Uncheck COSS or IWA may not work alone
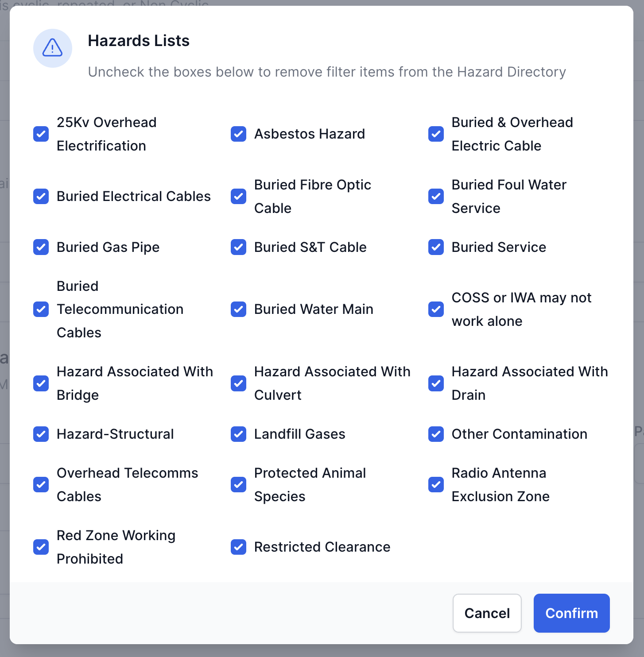This screenshot has width=644, height=657. (436, 309)
